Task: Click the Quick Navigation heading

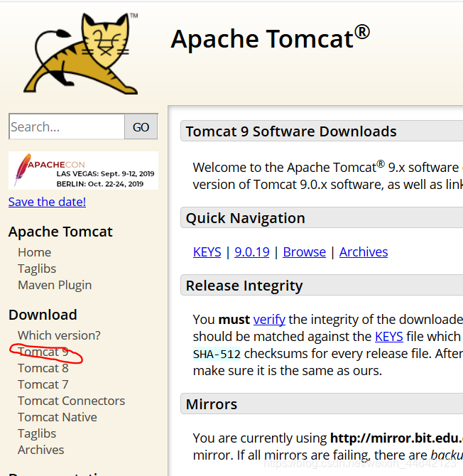Action: pos(246,218)
